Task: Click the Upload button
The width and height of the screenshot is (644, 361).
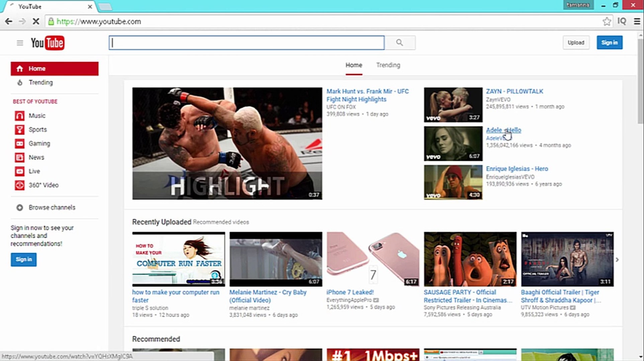Action: point(576,42)
